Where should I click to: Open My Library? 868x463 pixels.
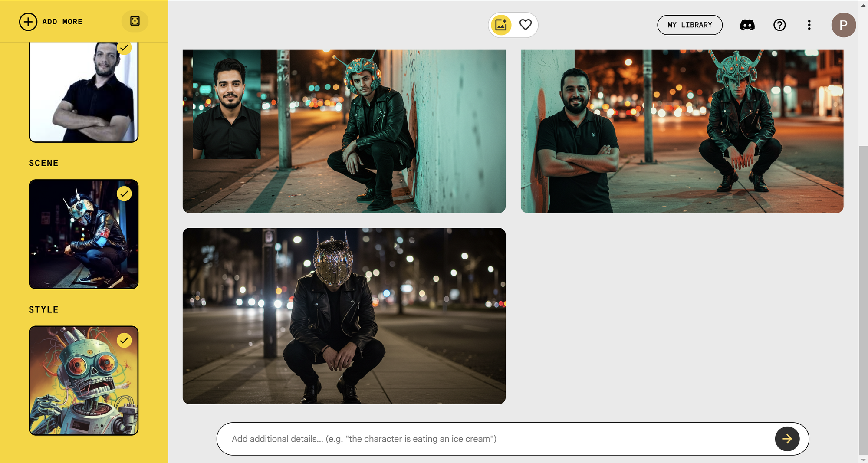point(690,25)
